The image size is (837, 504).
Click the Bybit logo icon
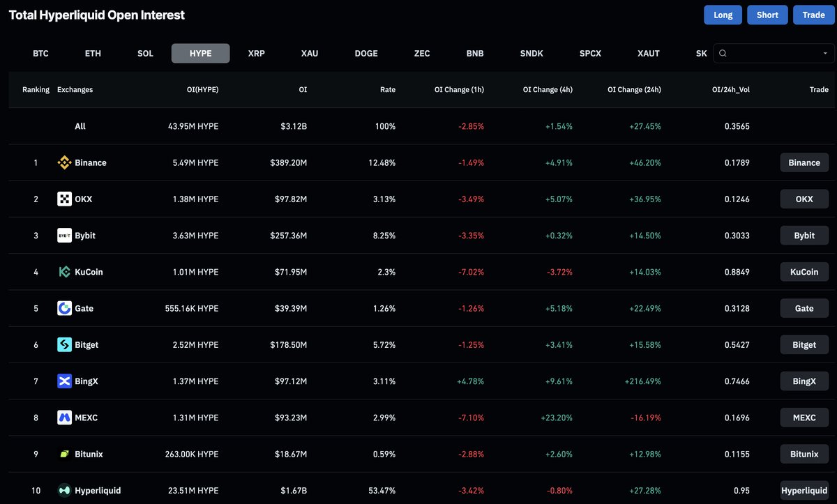pyautogui.click(x=64, y=235)
